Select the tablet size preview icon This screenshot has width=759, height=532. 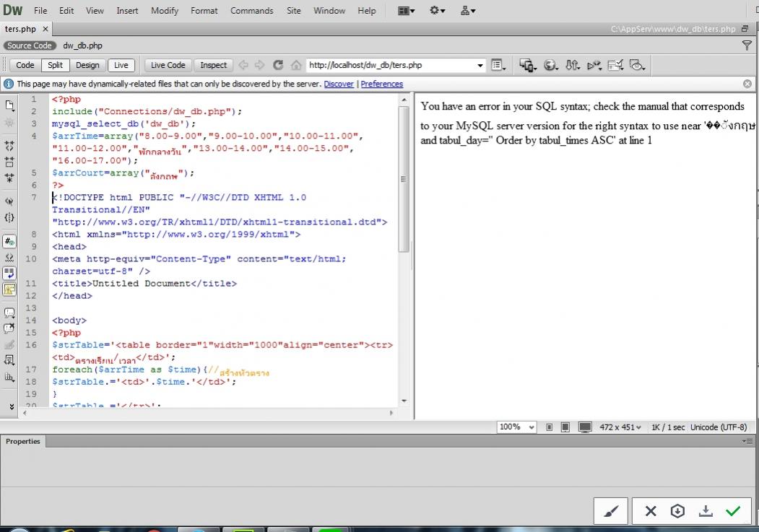pyautogui.click(x=565, y=427)
